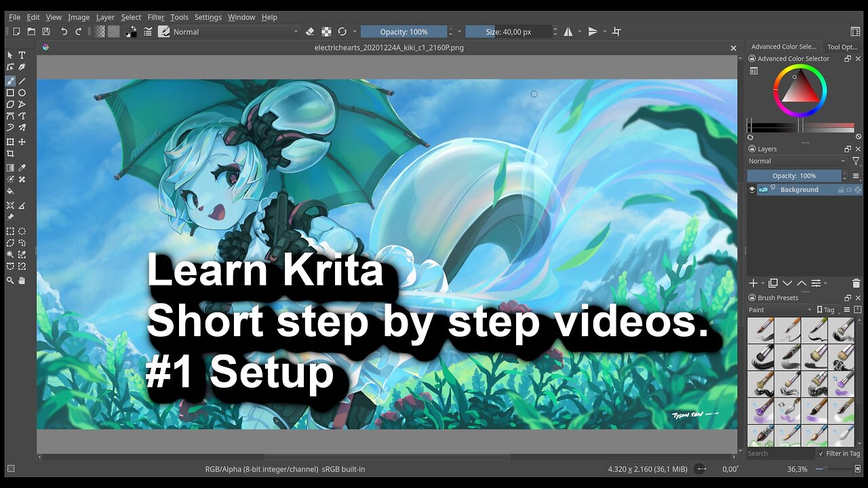Select the Crop tool in toolbox
This screenshot has width=868, height=488.
[x=10, y=154]
